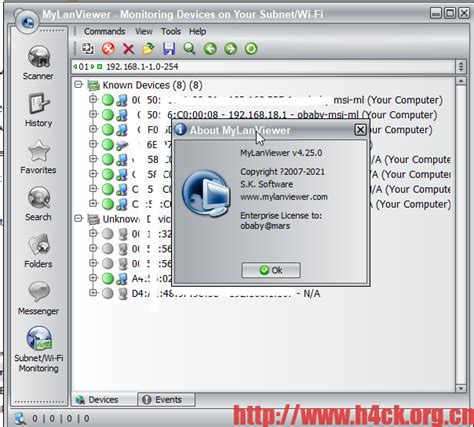The height and width of the screenshot is (427, 474).
Task: Click the open folder toolbar icon
Action: [149, 49]
